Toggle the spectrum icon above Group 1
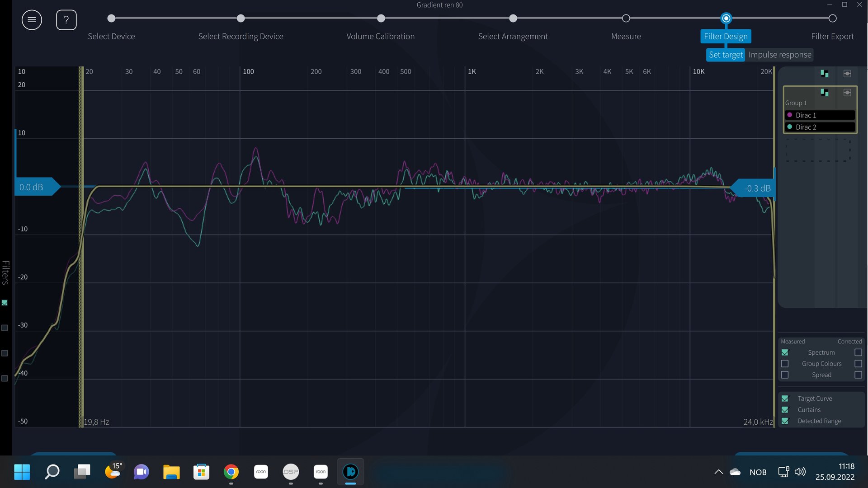This screenshot has height=488, width=868. click(x=825, y=73)
